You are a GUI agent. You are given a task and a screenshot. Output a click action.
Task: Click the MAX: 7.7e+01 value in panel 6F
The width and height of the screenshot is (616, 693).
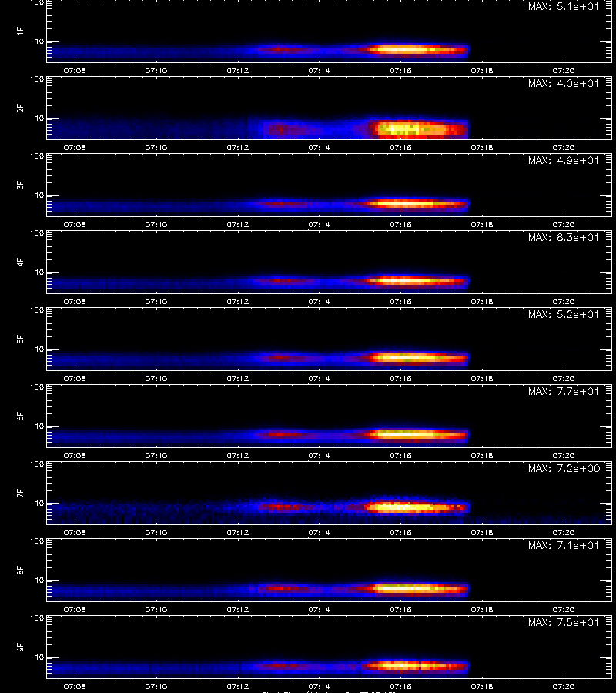pos(564,391)
